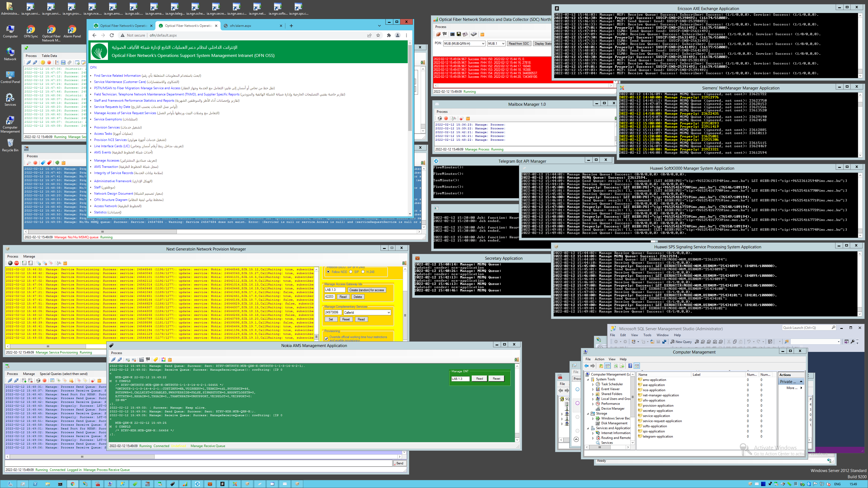
Task: Open the Control Panel desktop icon
Action: pyautogui.click(x=10, y=77)
